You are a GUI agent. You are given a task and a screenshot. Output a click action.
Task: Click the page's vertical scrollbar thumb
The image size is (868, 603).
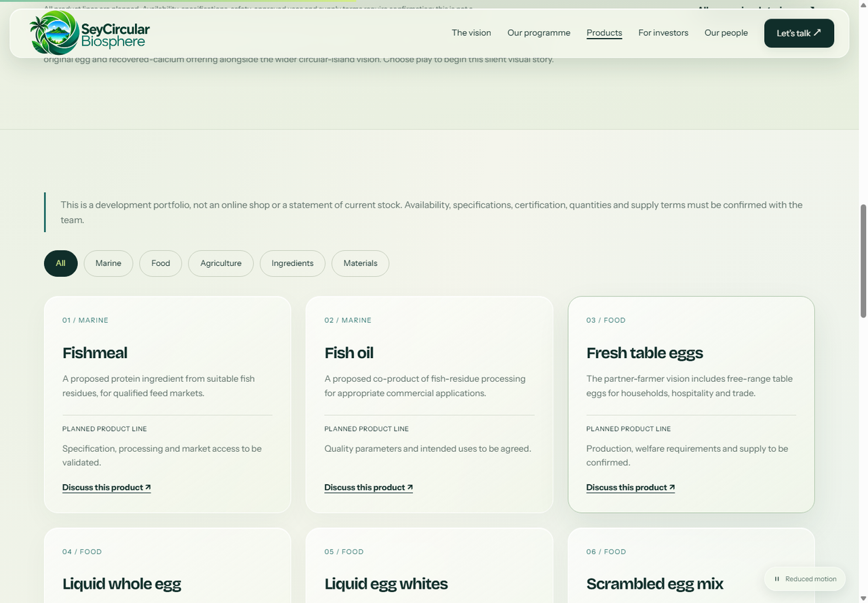click(x=863, y=260)
